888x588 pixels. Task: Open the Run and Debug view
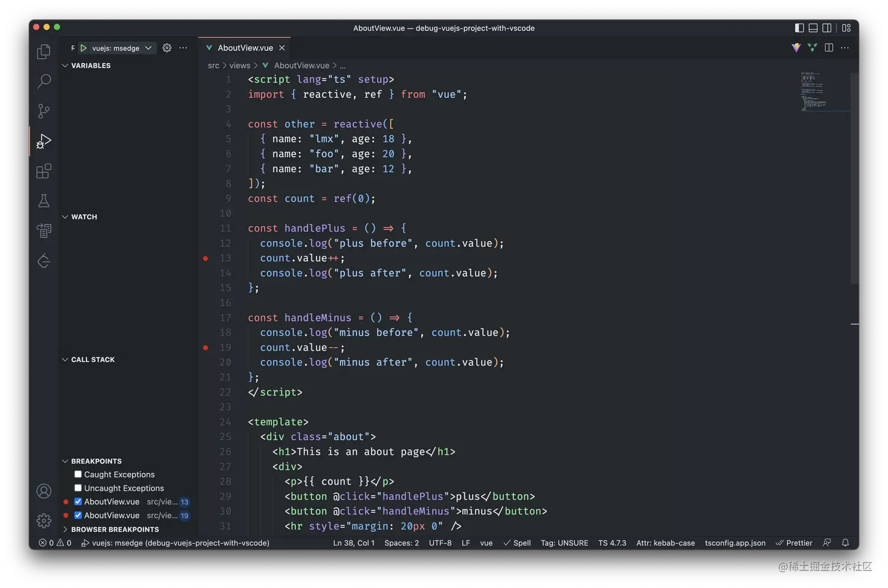click(x=43, y=141)
